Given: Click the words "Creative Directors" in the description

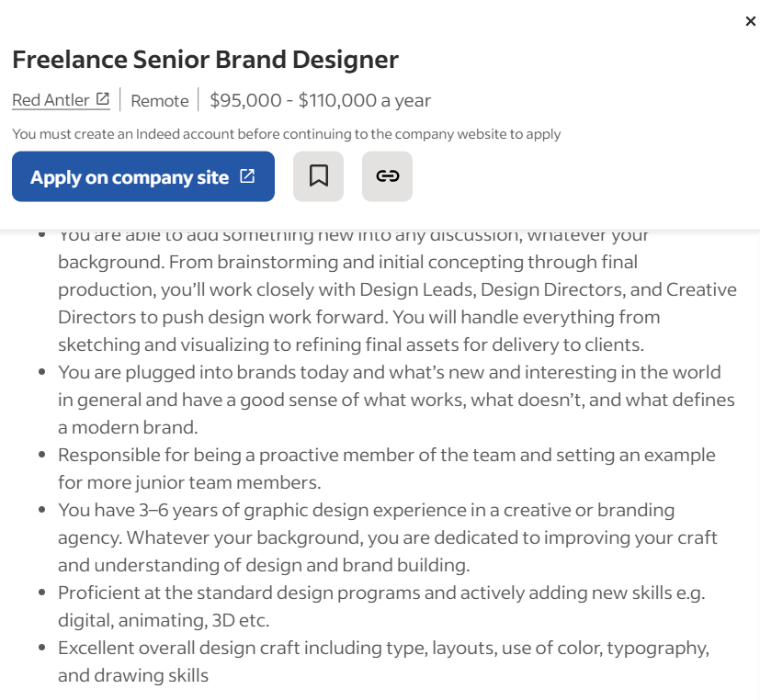Looking at the screenshot, I should click(701, 289).
